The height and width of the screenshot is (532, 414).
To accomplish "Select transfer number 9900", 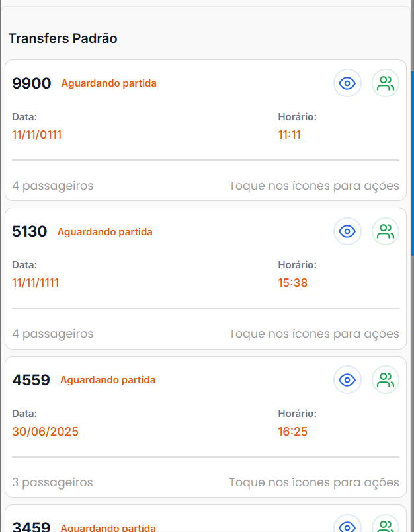I will (31, 83).
